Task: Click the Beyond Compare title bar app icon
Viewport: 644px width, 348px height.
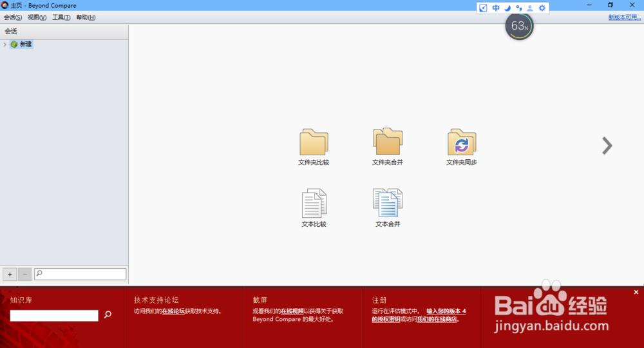Action: point(5,5)
